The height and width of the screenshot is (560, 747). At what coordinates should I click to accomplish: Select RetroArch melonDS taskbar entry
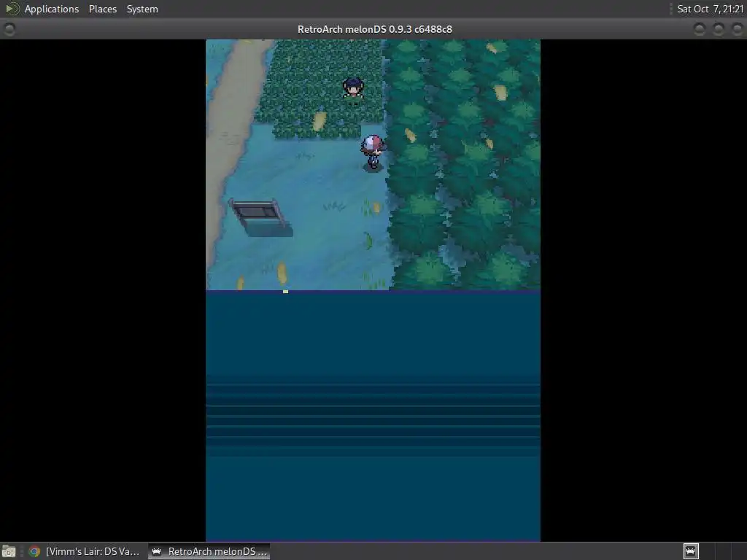point(209,551)
